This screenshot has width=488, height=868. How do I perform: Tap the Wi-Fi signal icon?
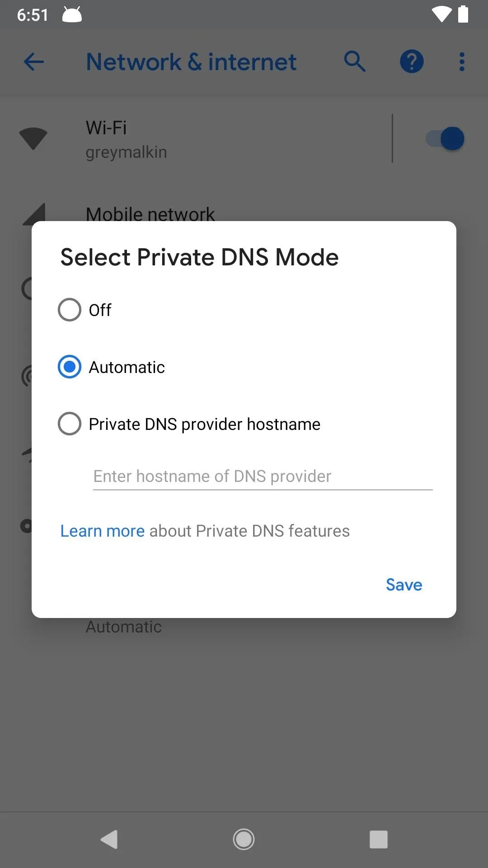(x=33, y=138)
